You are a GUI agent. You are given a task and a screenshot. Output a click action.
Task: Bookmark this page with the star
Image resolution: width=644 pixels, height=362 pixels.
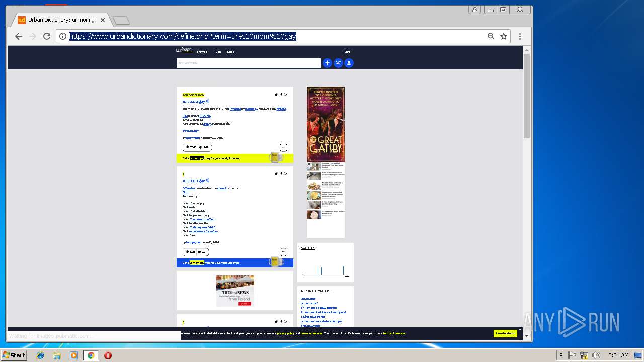[504, 36]
